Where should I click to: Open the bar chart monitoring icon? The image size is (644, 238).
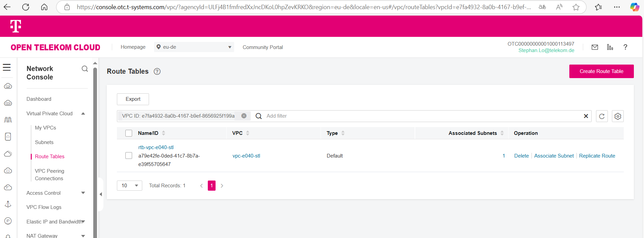point(610,47)
